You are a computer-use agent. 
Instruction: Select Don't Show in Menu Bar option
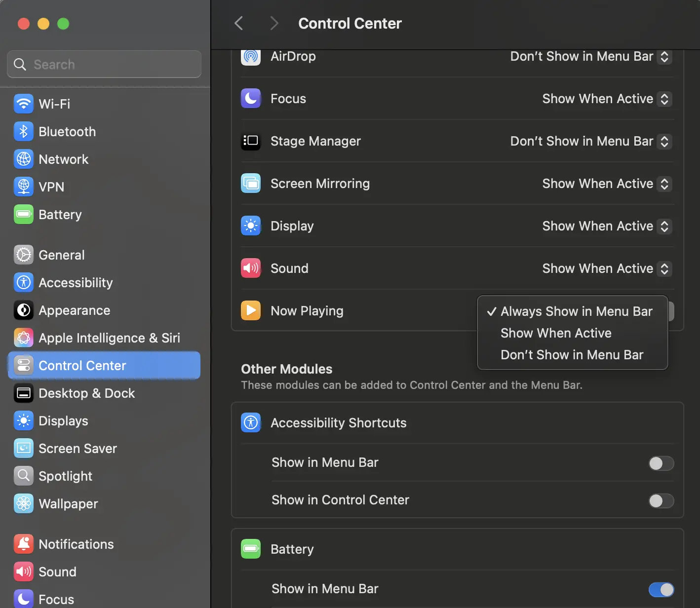[572, 354]
